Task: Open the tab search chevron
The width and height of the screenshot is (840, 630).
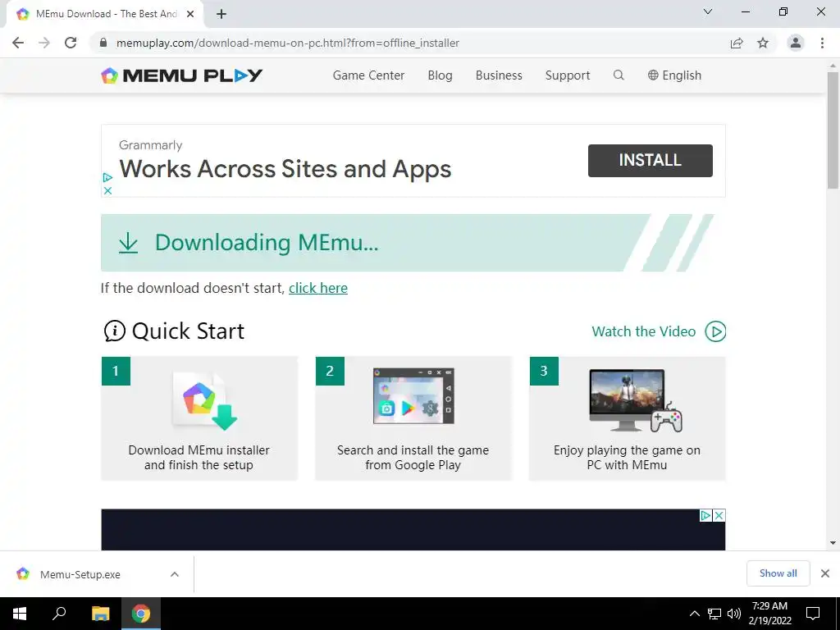Action: pyautogui.click(x=708, y=11)
